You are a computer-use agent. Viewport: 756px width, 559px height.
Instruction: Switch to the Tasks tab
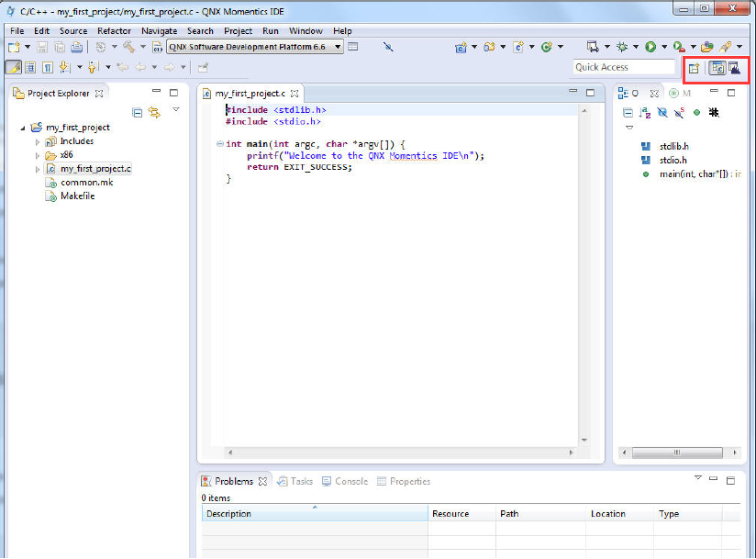coord(295,481)
